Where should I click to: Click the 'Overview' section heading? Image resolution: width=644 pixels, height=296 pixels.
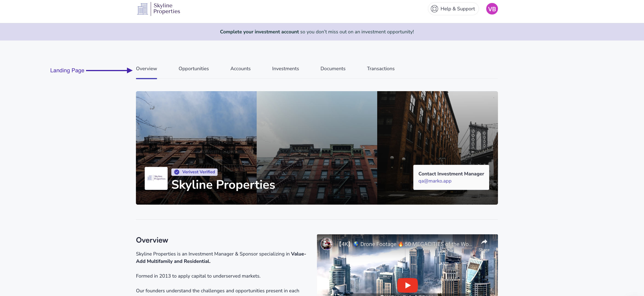point(152,240)
